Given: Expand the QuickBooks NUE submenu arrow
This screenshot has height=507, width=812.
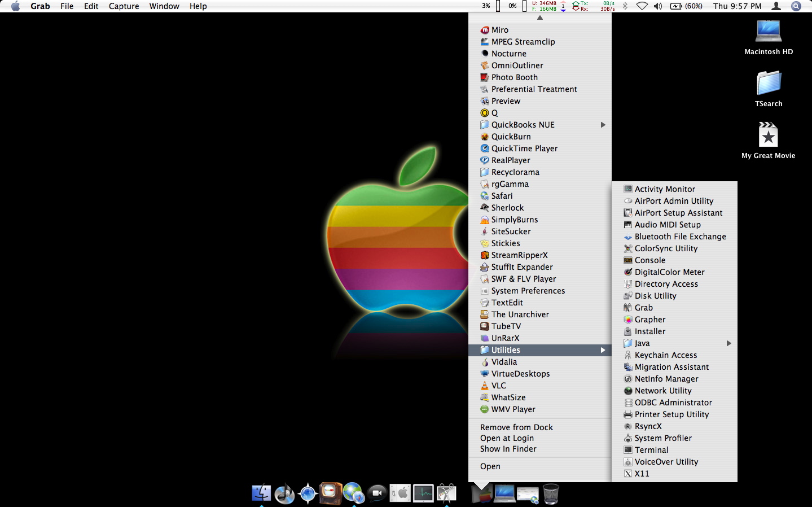Looking at the screenshot, I should tap(603, 125).
